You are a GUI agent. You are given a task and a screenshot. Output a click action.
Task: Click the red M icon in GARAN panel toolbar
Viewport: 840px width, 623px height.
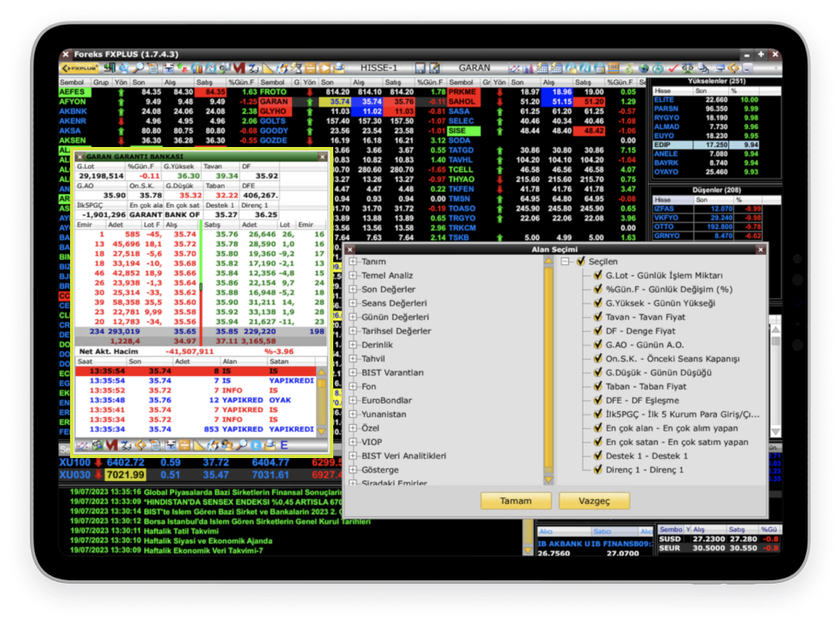coord(111,444)
